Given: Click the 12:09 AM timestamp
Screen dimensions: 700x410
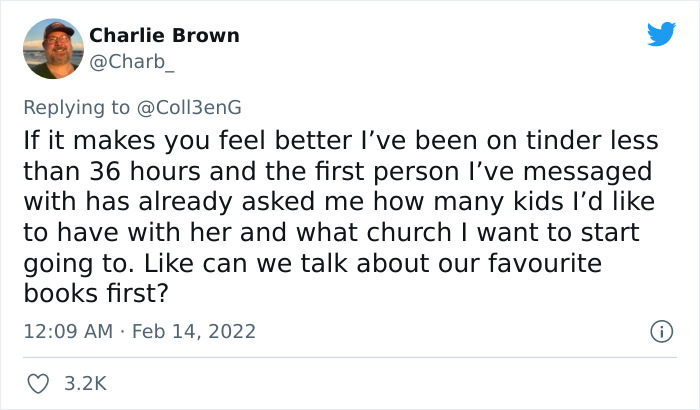Looking at the screenshot, I should point(67,330).
